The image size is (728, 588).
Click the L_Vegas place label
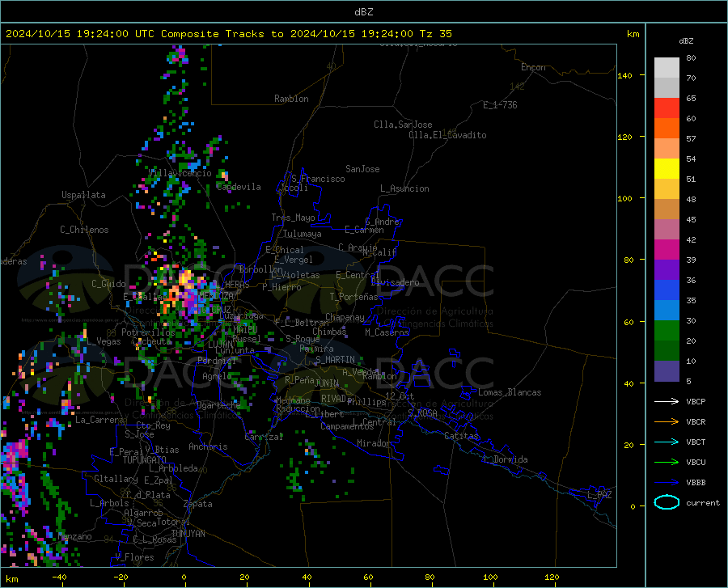click(104, 341)
